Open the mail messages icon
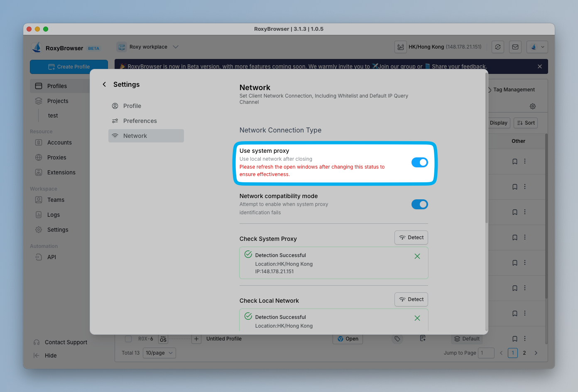This screenshot has width=578, height=392. click(515, 47)
